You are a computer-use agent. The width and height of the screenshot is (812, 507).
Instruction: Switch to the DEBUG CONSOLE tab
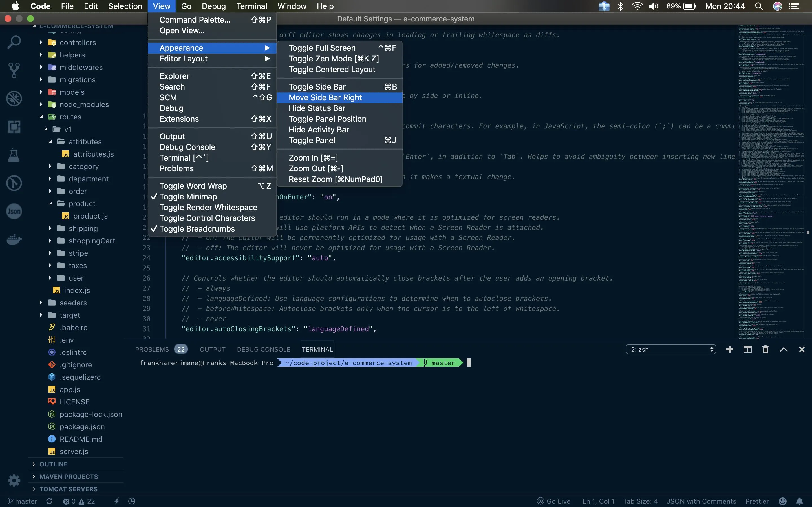(x=263, y=349)
